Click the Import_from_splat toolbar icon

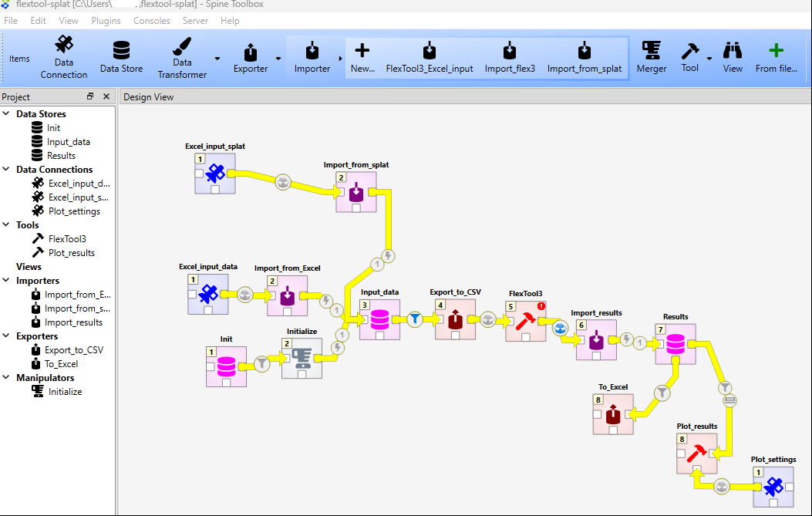pos(585,56)
